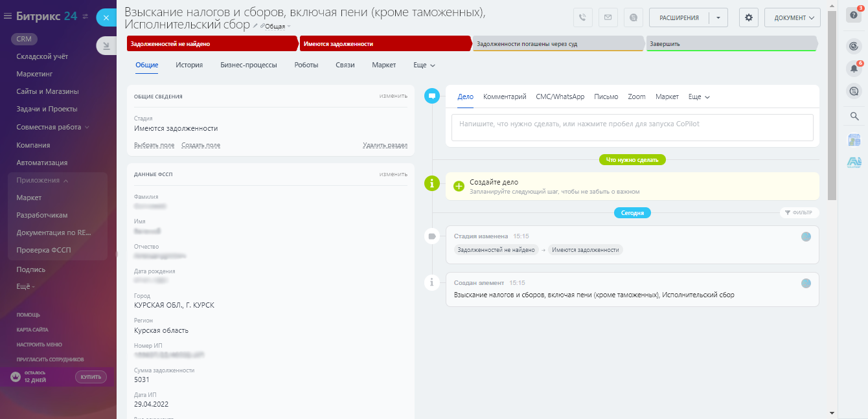
Task: Close the slider with blue X button
Action: point(106,18)
